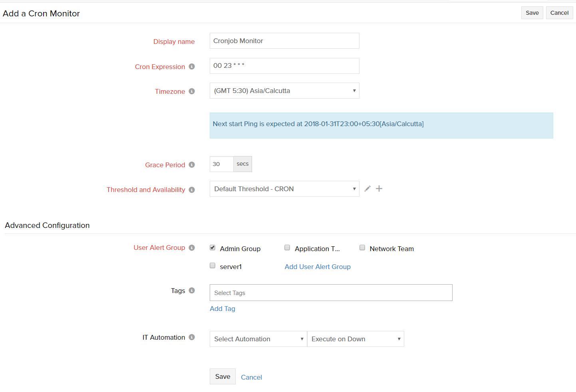Click info icon next to Cron Expression
Image resolution: width=576 pixels, height=392 pixels.
[x=192, y=67]
